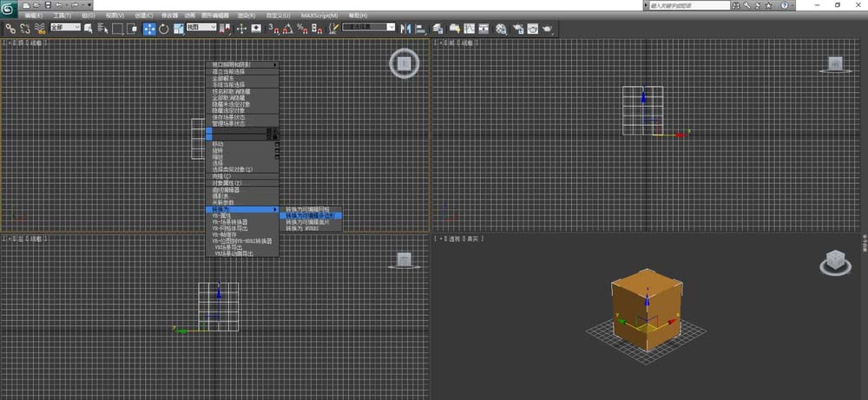Select the Rotate tool in toolbar

(x=163, y=29)
